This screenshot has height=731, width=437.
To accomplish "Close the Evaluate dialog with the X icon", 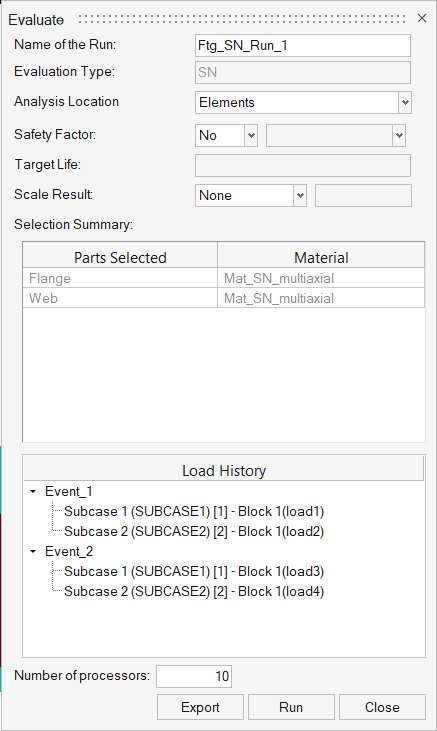I will tap(422, 18).
